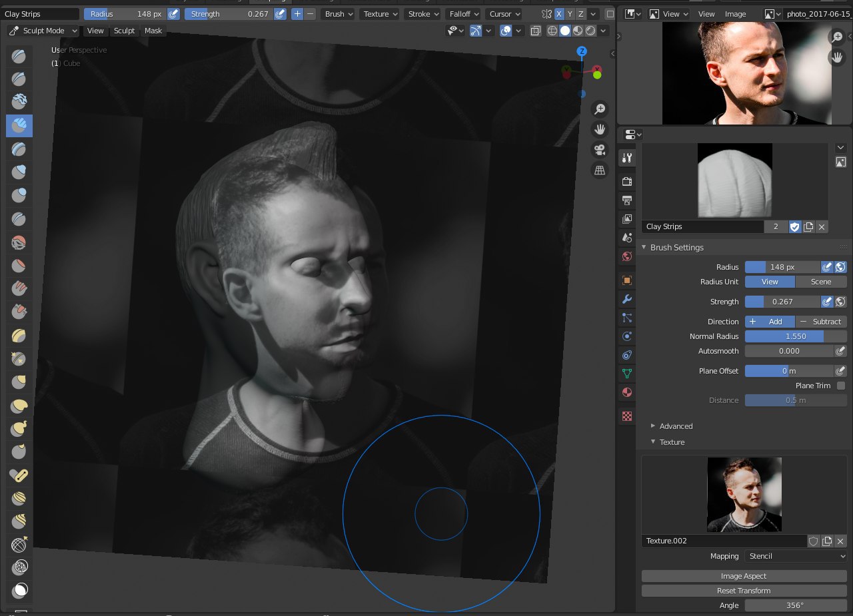
Task: Open the Mapping dropdown showing Stencil
Action: 796,556
